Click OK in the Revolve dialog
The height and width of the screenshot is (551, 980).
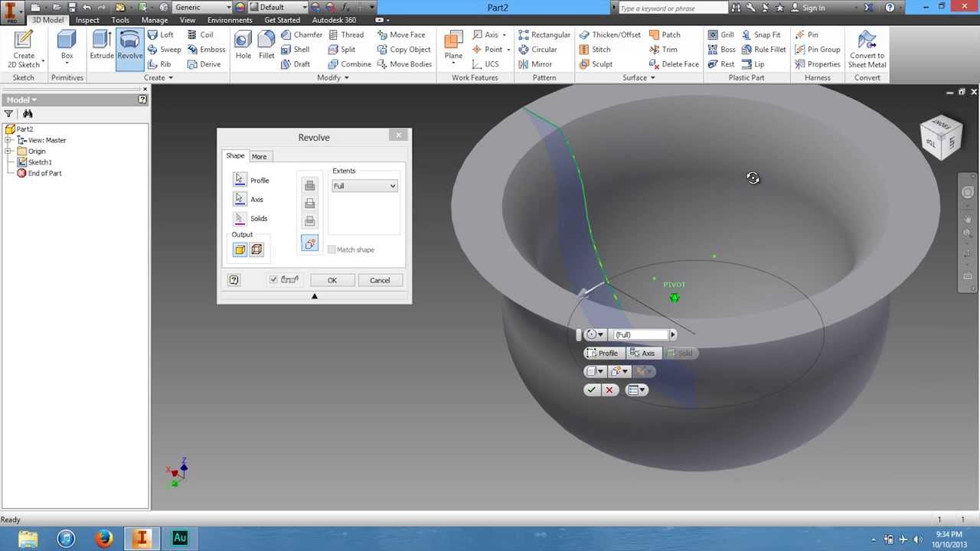[332, 280]
